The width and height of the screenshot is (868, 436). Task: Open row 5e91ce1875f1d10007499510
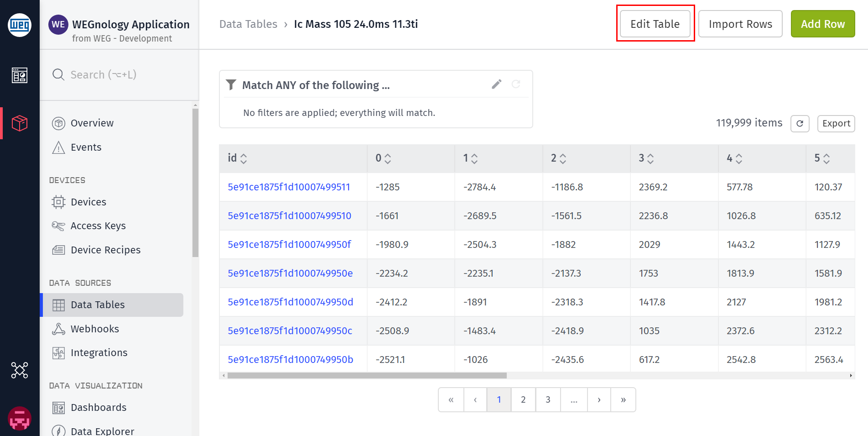[x=289, y=216]
